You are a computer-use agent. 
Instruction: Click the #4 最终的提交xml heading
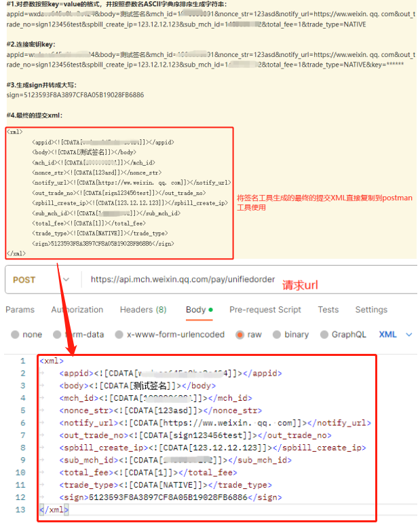(x=35, y=115)
